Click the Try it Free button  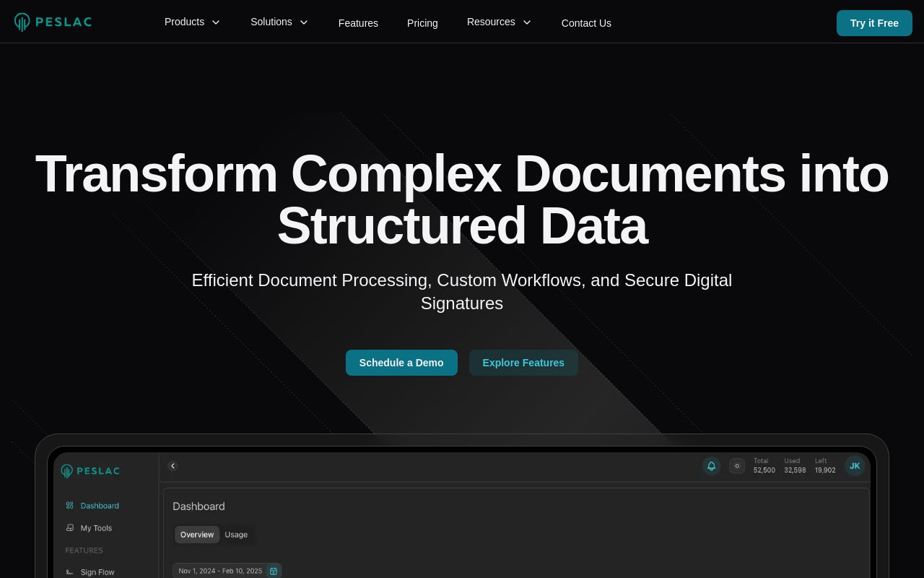[874, 23]
